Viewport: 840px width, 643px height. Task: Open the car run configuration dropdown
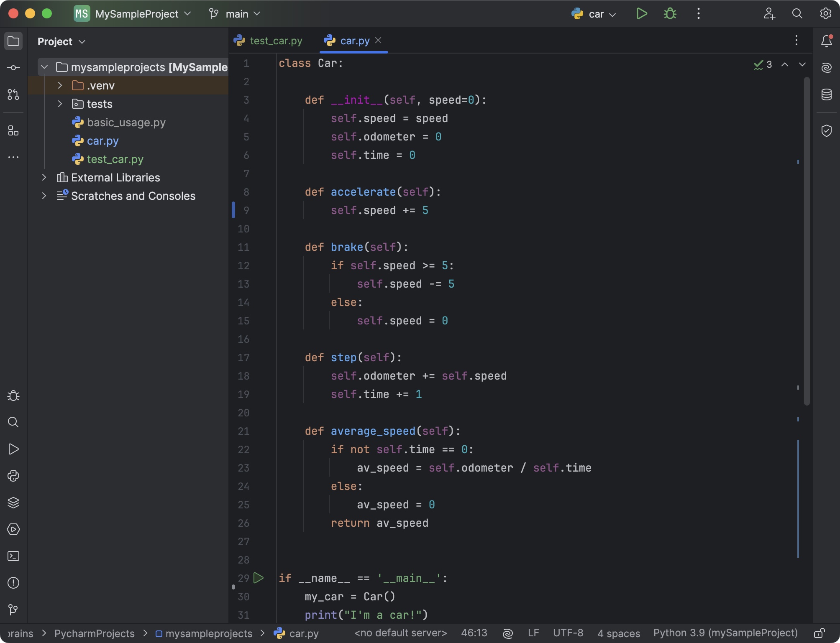pos(594,13)
